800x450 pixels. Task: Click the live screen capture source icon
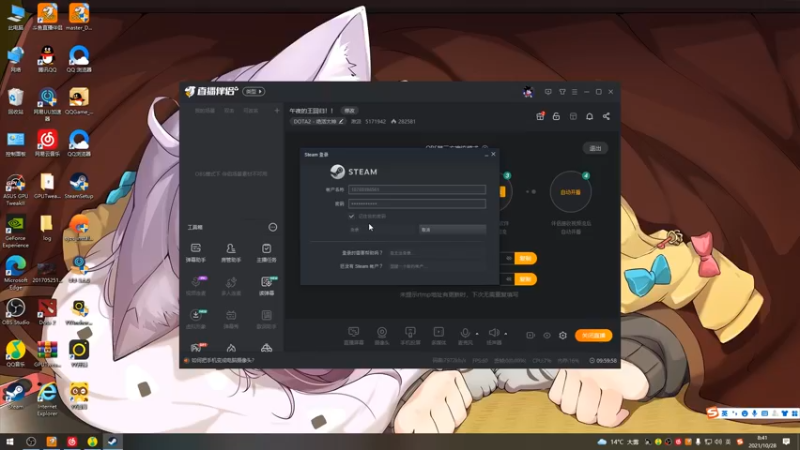(x=354, y=335)
